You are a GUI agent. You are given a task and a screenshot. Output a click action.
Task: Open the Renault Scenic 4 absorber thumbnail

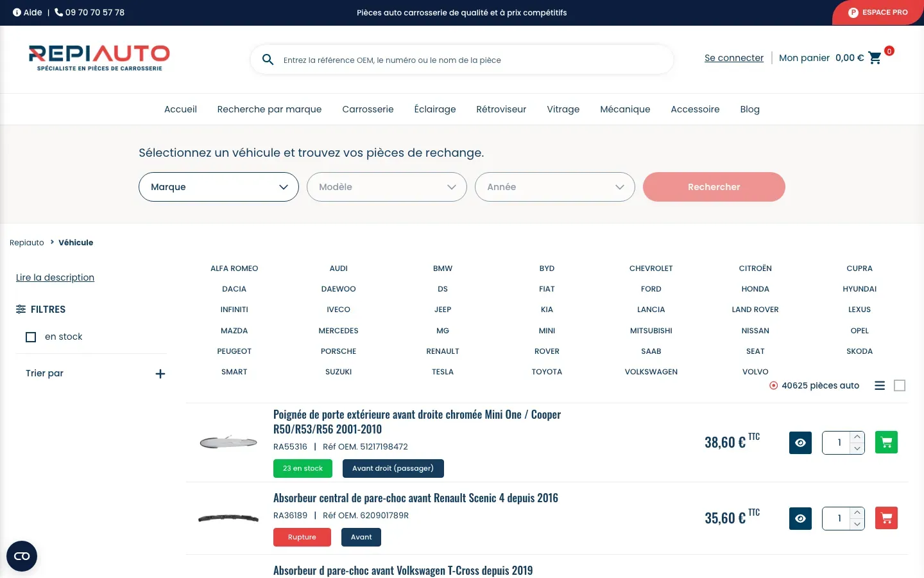(x=228, y=518)
